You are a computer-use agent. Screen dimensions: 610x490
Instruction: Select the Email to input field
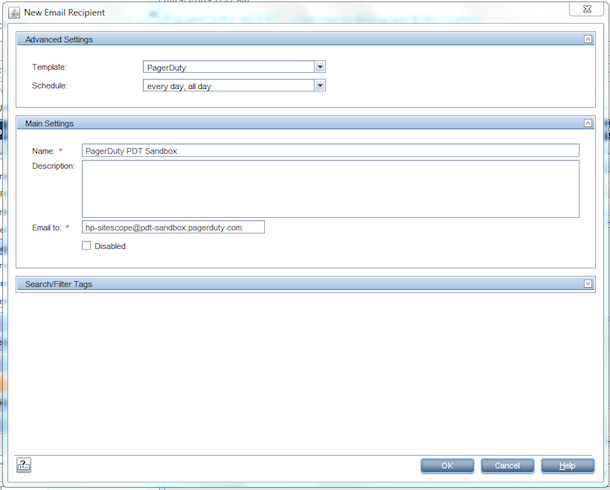pos(173,227)
